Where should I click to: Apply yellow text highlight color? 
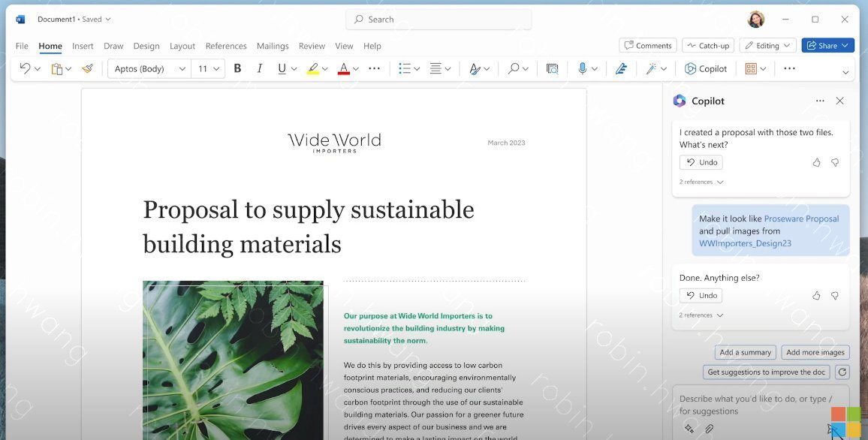click(313, 68)
